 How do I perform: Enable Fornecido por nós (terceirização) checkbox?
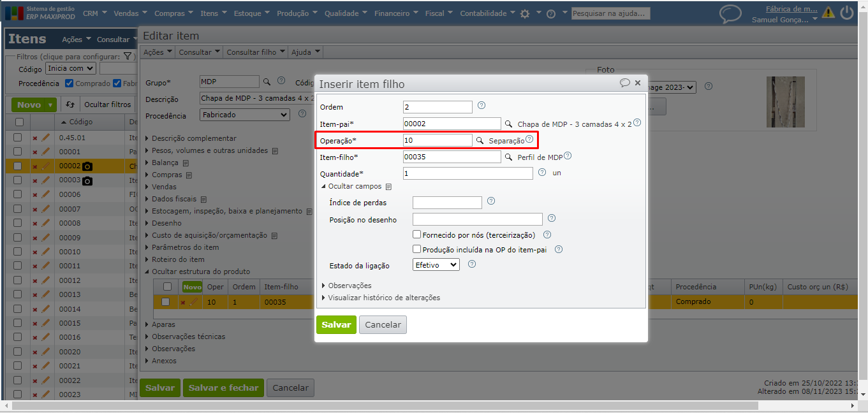tap(417, 235)
